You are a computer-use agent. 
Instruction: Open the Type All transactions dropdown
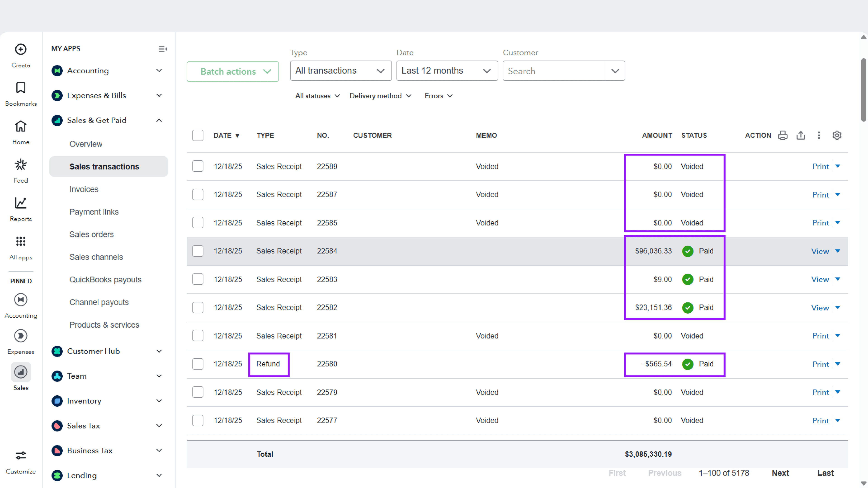click(340, 71)
